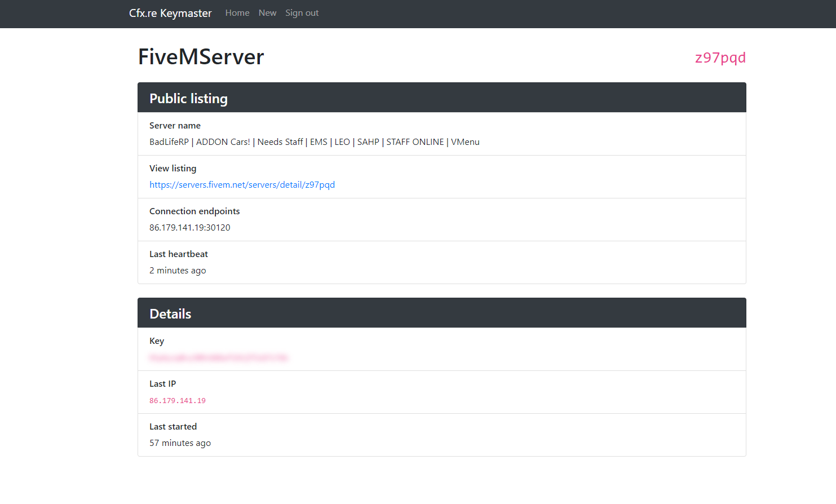Click the Last started timestamp row
836x504 pixels.
pos(180,443)
